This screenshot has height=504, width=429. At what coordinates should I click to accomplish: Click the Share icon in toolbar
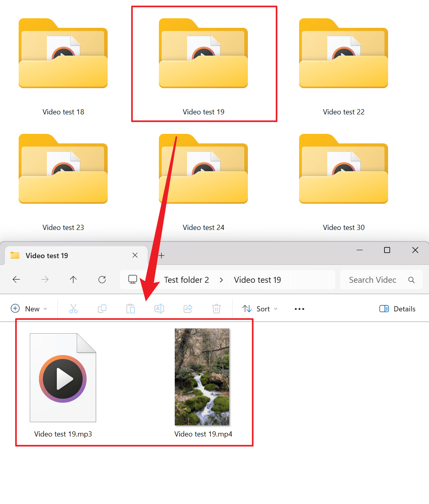coord(188,309)
